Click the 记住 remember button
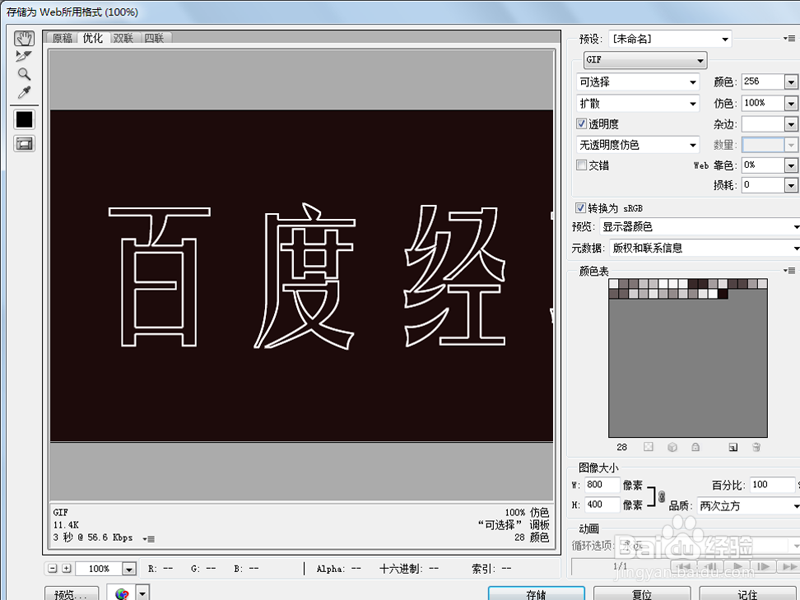The width and height of the screenshot is (800, 600). pos(747,593)
